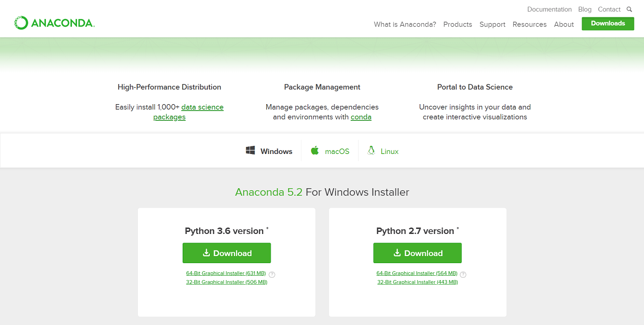
Task: Follow the conda link
Action: (361, 117)
